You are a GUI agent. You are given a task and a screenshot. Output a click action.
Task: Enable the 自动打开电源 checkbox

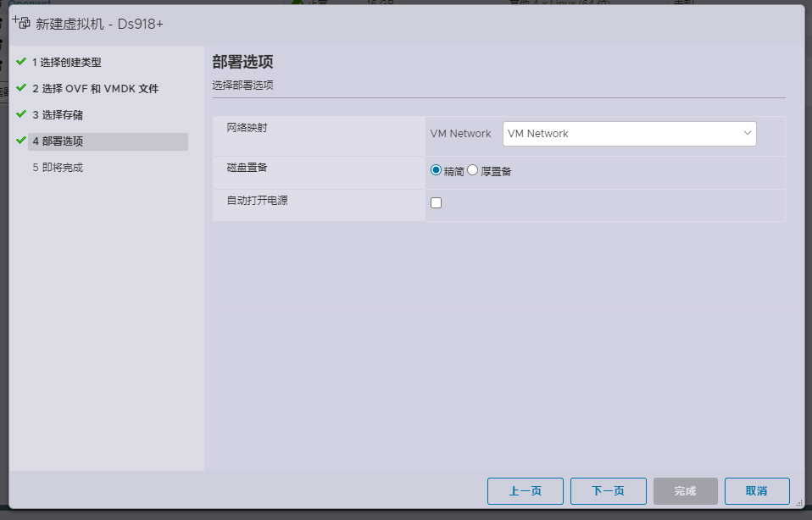(437, 203)
